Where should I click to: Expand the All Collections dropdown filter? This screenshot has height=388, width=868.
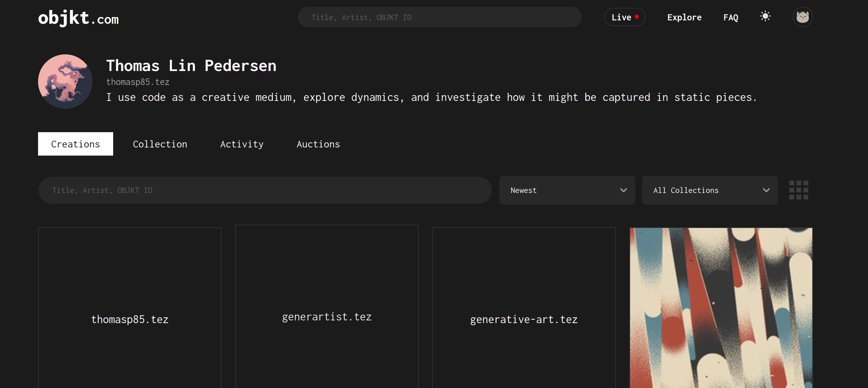[710, 190]
